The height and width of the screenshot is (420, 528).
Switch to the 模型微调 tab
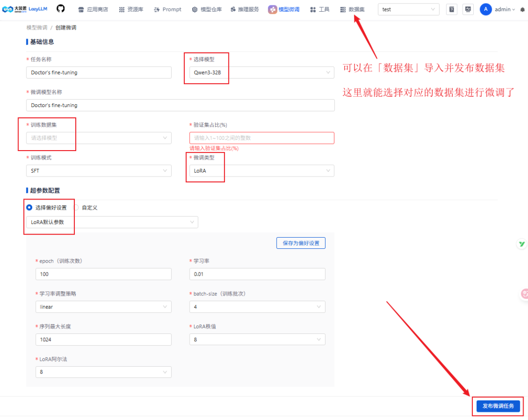coord(284,9)
